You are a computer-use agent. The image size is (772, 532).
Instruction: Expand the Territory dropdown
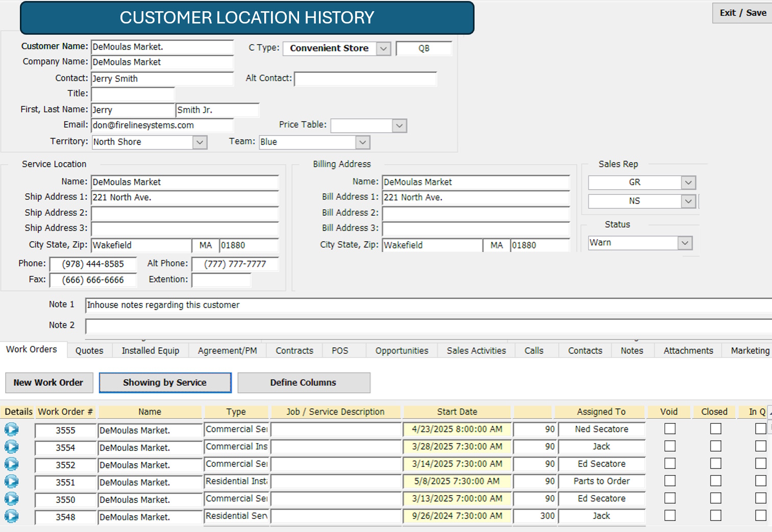(x=200, y=142)
